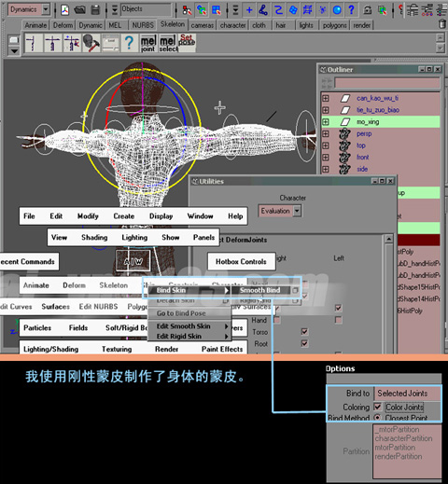Expand the front camera node in Outliner
The width and height of the screenshot is (448, 484).
coord(326,158)
